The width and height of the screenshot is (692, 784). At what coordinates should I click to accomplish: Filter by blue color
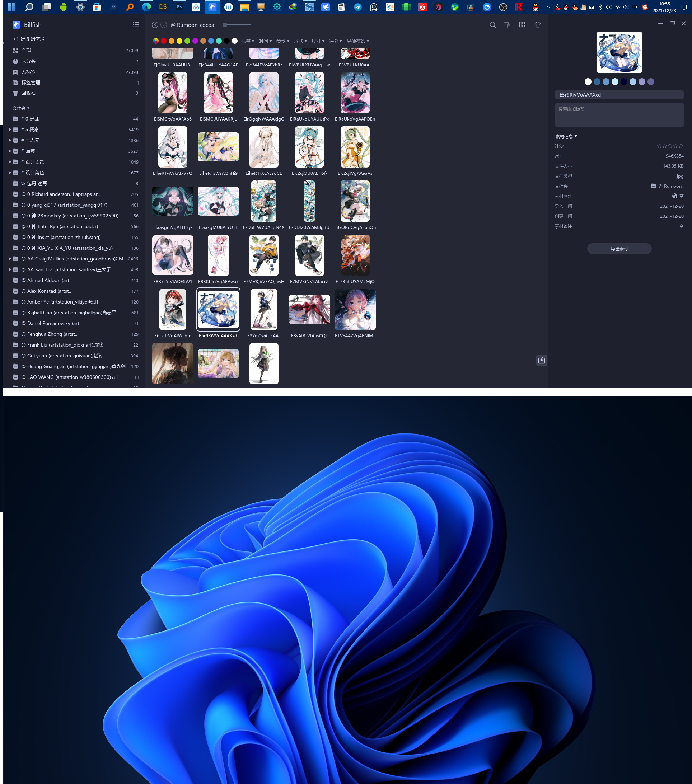(x=211, y=41)
